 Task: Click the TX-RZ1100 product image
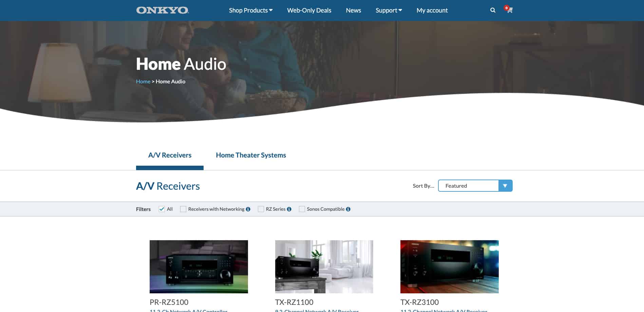click(324, 267)
